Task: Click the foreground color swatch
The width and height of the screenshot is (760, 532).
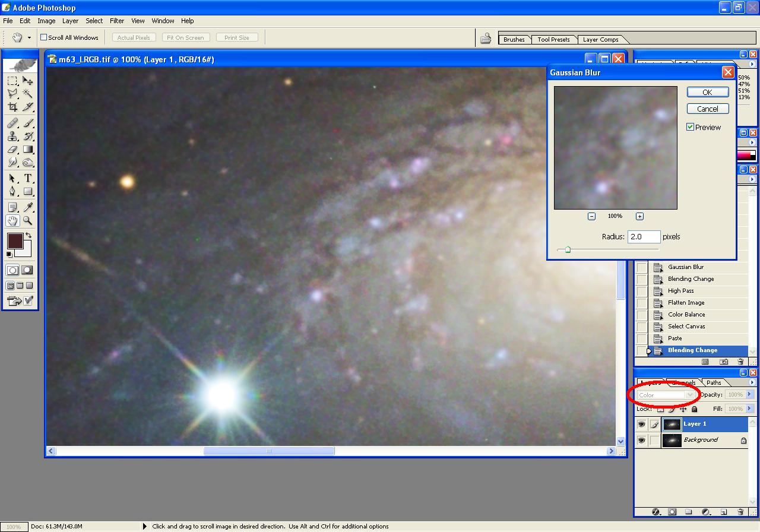Action: tap(14, 240)
